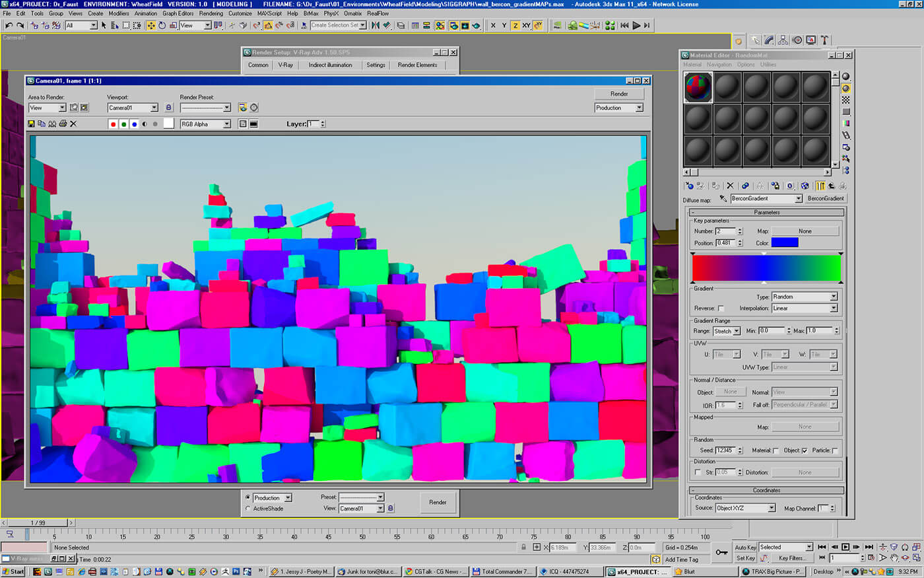The width and height of the screenshot is (924, 578).
Task: Select the ActiveShade radio button
Action: (248, 509)
